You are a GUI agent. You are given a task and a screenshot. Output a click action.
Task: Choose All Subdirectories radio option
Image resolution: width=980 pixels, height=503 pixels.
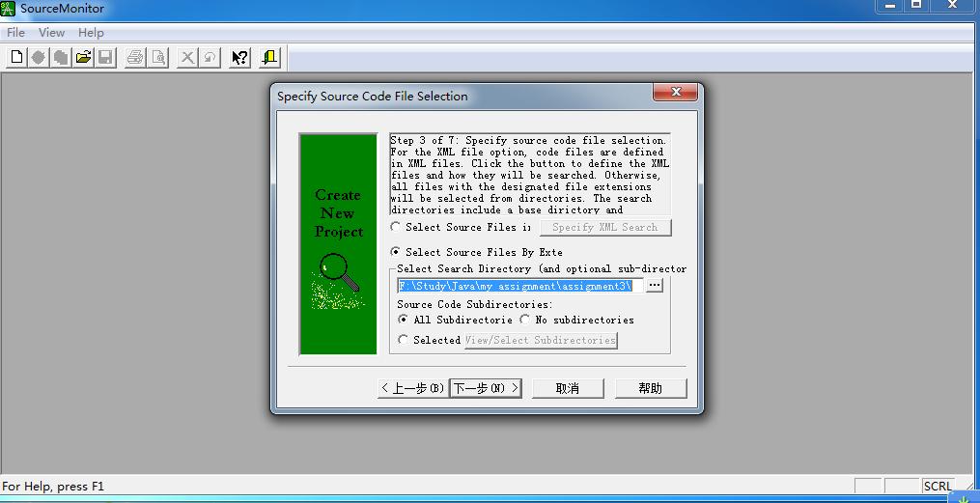pos(404,320)
